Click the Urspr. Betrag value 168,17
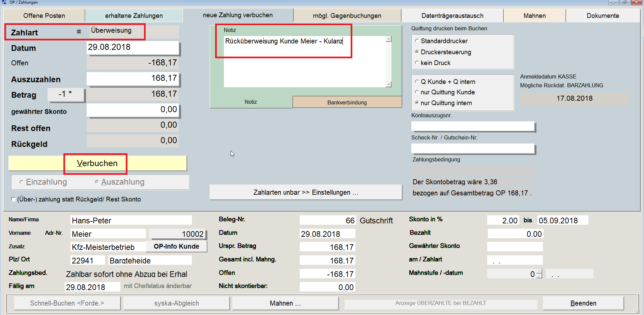 pyautogui.click(x=327, y=247)
